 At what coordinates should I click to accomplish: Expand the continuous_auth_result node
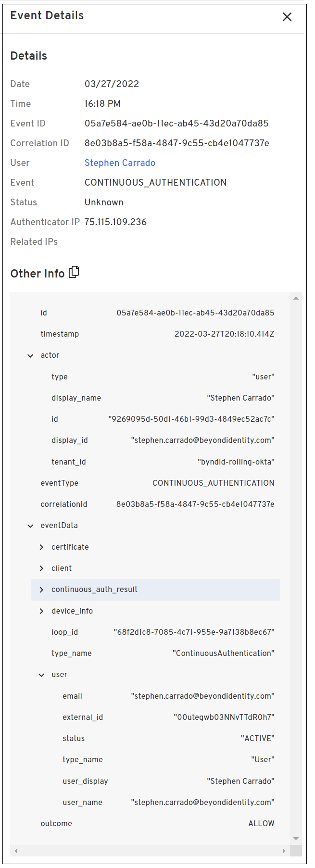[x=41, y=590]
